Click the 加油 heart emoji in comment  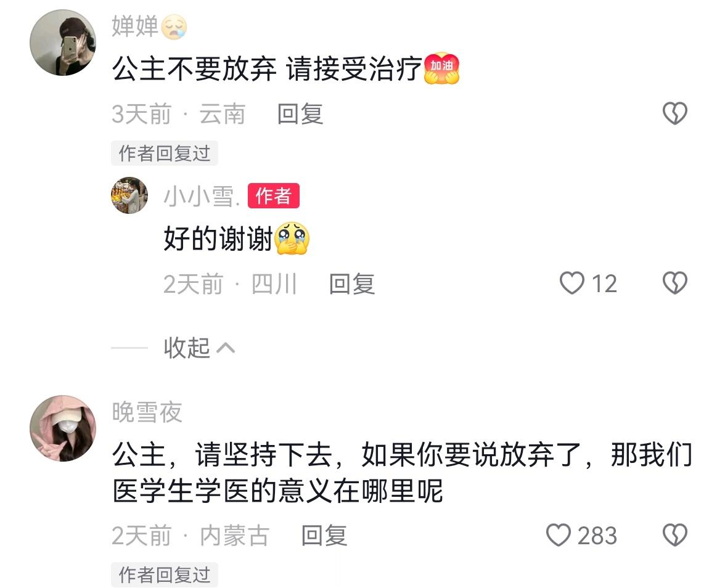(x=442, y=68)
